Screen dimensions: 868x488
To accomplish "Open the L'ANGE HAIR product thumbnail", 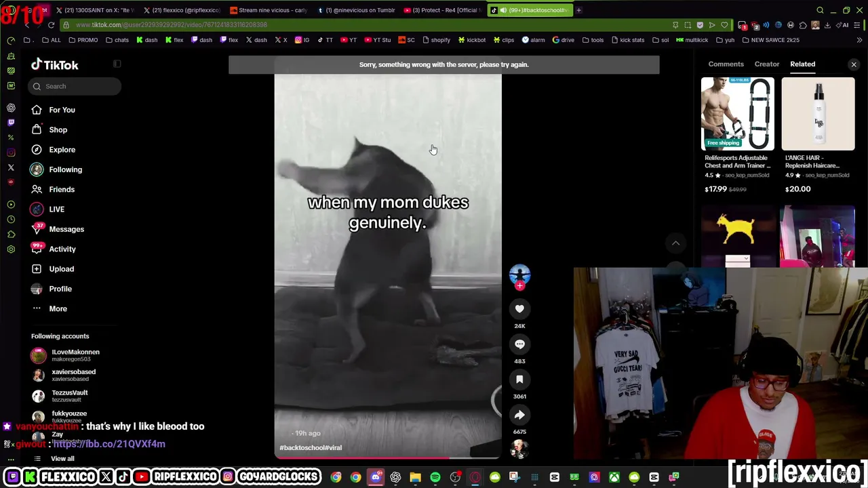I will point(818,114).
